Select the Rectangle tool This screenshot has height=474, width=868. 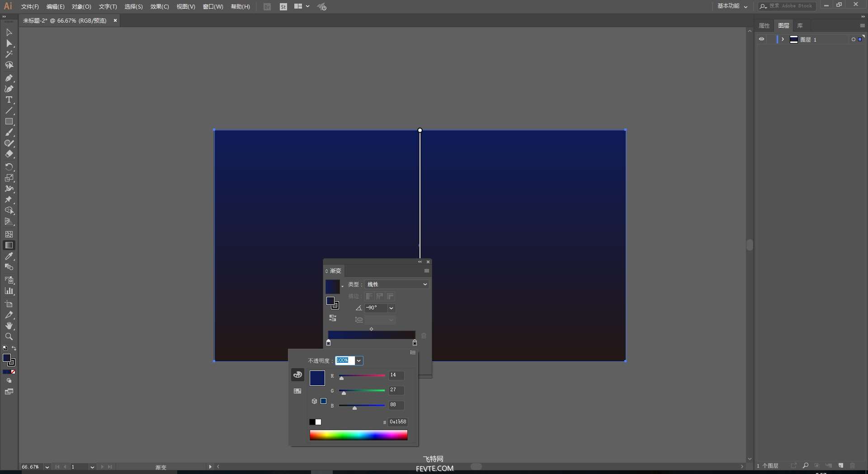[9, 122]
